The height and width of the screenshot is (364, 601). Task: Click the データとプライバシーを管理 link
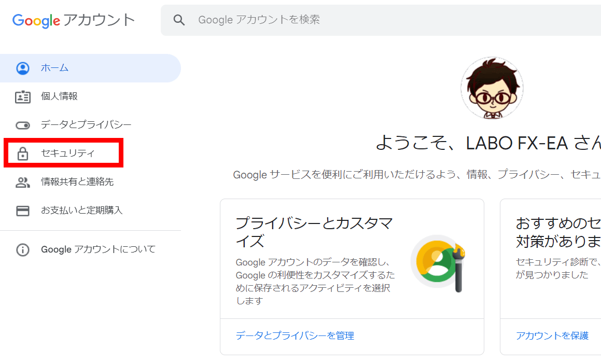point(295,336)
